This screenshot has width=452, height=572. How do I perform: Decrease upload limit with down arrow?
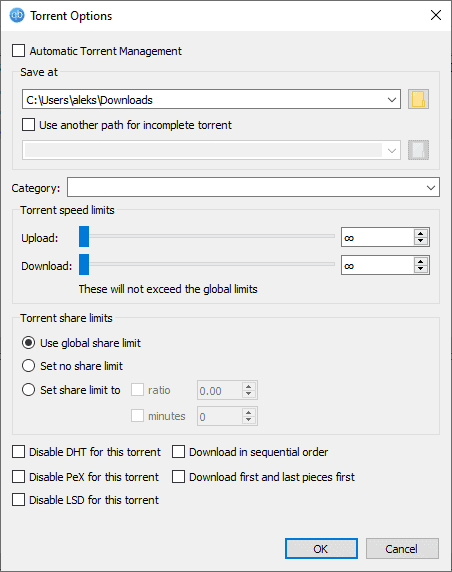421,241
